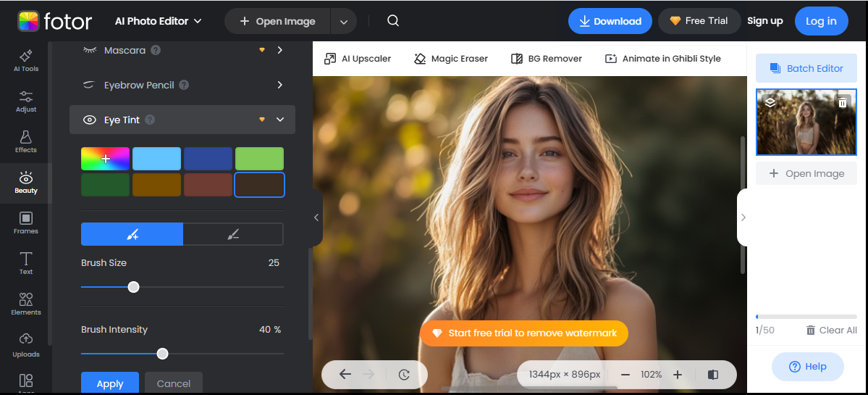Open Magic Eraser tool
Image resolution: width=868 pixels, height=395 pixels.
coord(451,59)
